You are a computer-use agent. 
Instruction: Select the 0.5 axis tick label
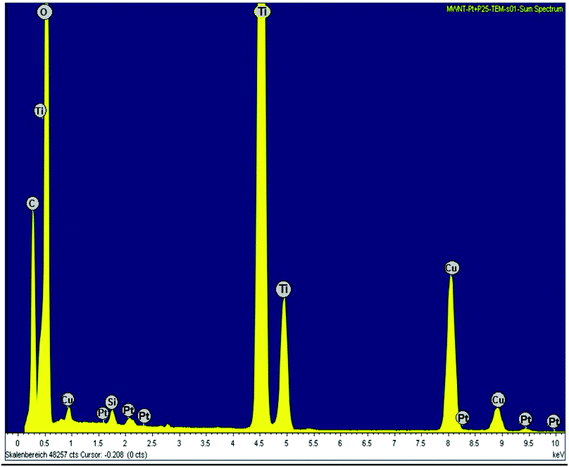tap(44, 443)
